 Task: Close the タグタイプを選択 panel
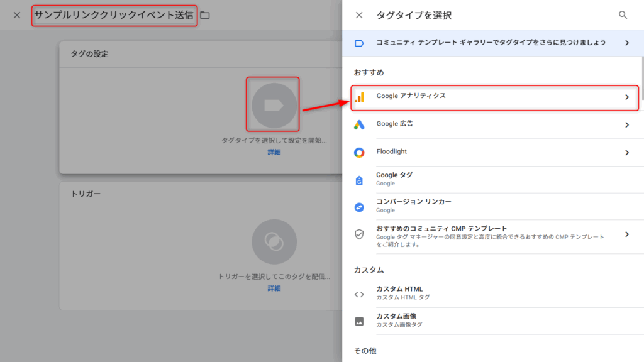pos(359,15)
